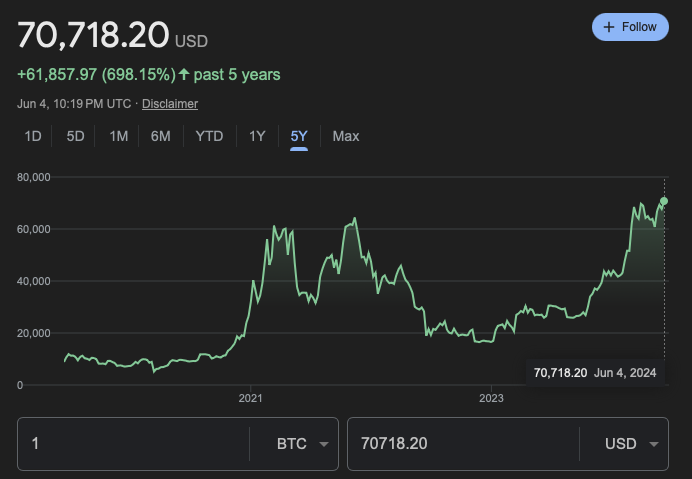Open the Disclaimer link
Image resolution: width=692 pixels, height=479 pixels.
click(169, 104)
